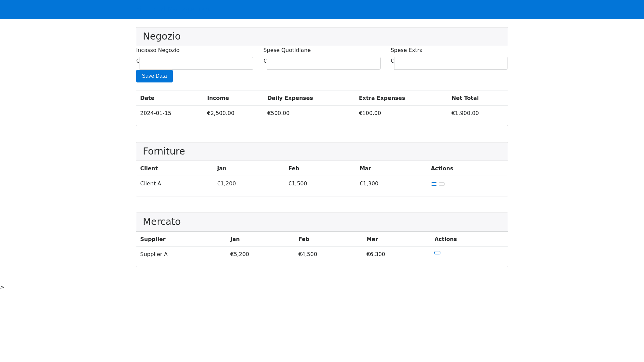Viewport: 644px width, 362px height.
Task: Select the Spese Extra amount field
Action: pyautogui.click(x=450, y=63)
